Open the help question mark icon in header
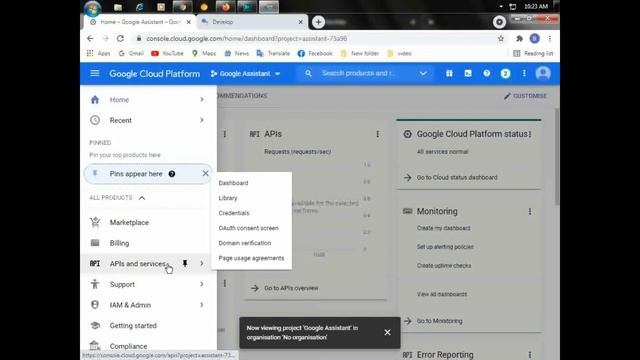This screenshot has width=640, height=360. 487,73
